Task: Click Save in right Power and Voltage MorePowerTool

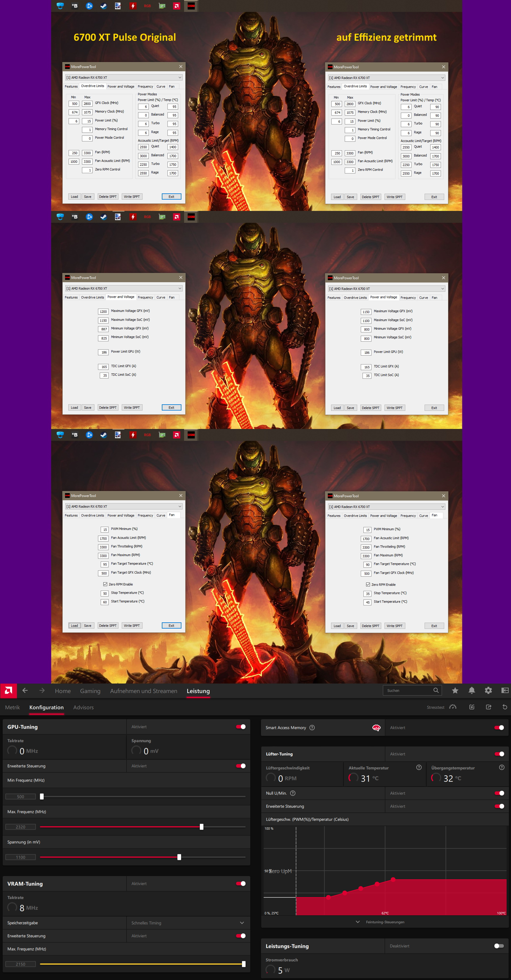Action: (350, 408)
